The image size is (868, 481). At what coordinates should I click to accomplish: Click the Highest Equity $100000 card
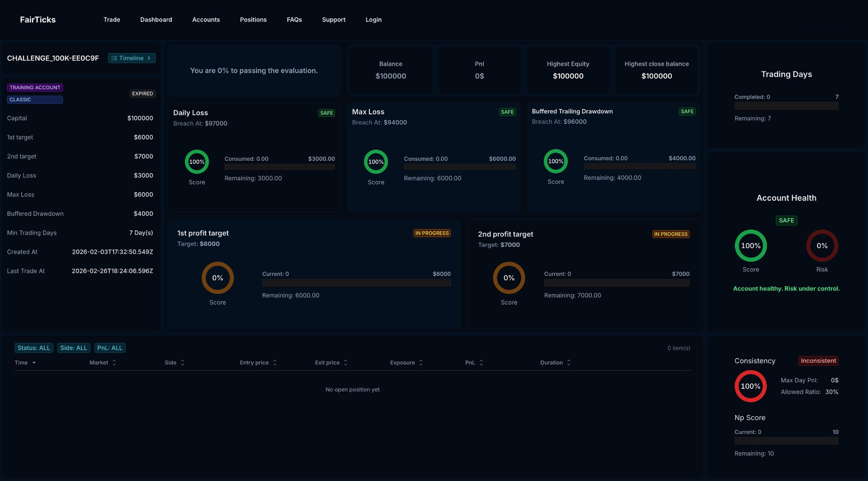[568, 70]
